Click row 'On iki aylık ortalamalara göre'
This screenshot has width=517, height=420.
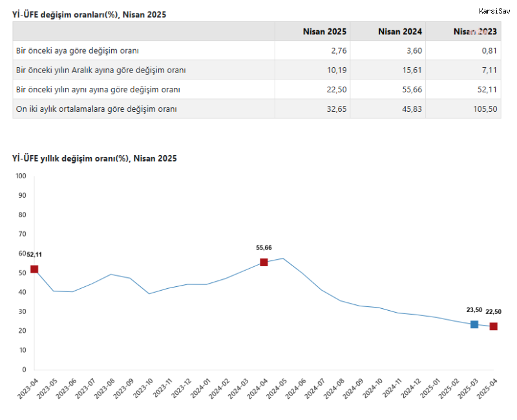(96, 109)
